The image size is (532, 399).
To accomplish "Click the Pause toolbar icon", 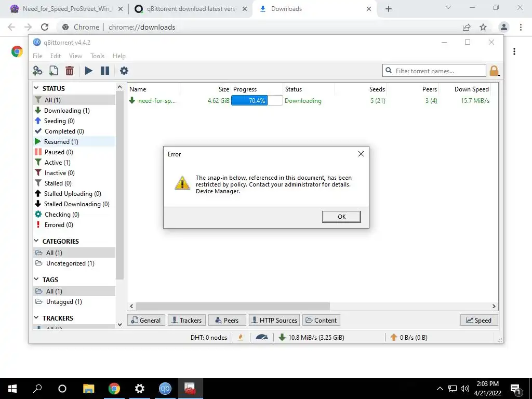I will (x=105, y=71).
